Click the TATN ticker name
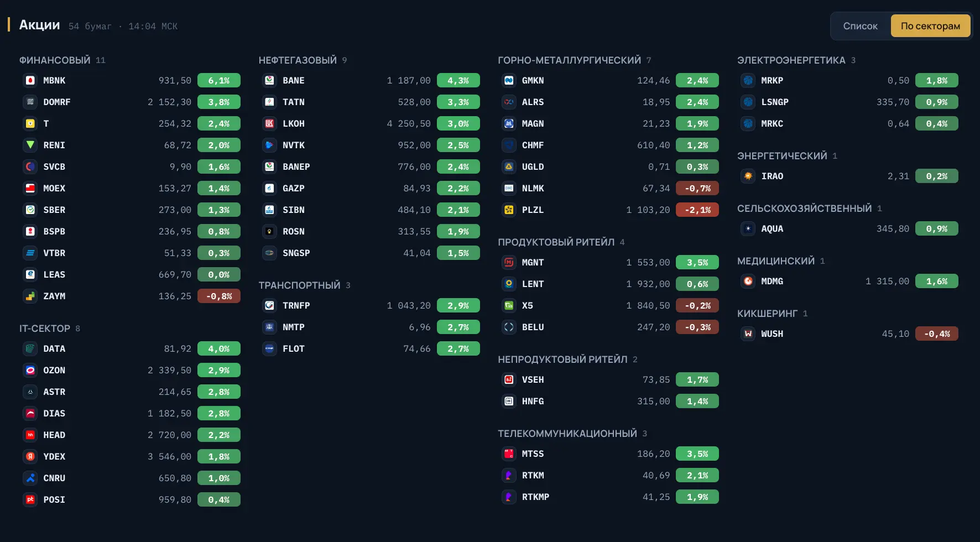 coord(294,102)
